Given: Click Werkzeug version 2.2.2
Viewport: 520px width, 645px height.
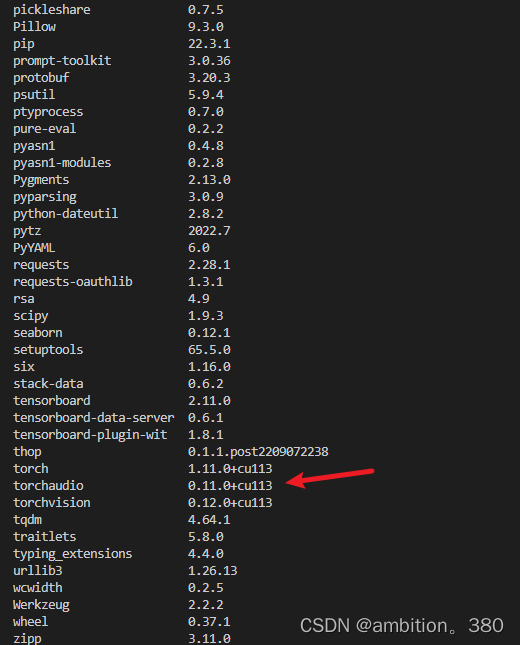Looking at the screenshot, I should (x=206, y=605).
